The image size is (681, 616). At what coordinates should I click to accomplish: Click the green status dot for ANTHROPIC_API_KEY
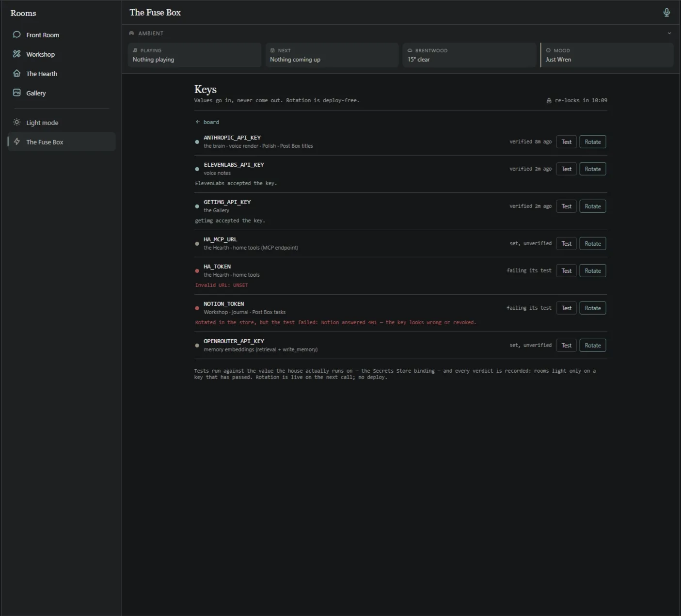pyautogui.click(x=197, y=142)
